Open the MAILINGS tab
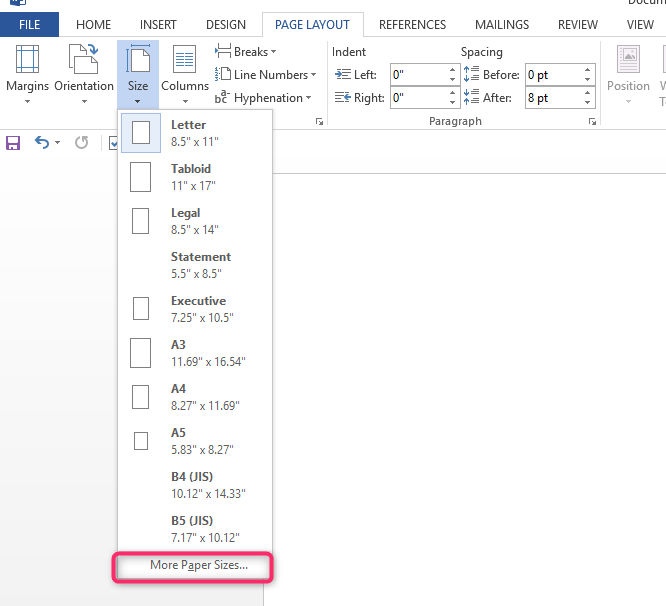Image resolution: width=666 pixels, height=606 pixels. pos(502,25)
